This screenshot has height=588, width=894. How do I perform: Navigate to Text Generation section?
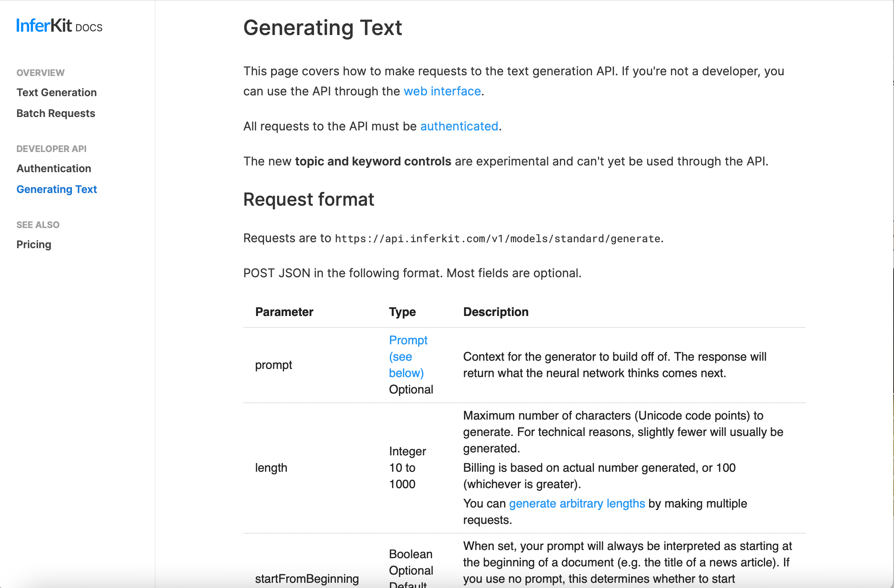56,92
